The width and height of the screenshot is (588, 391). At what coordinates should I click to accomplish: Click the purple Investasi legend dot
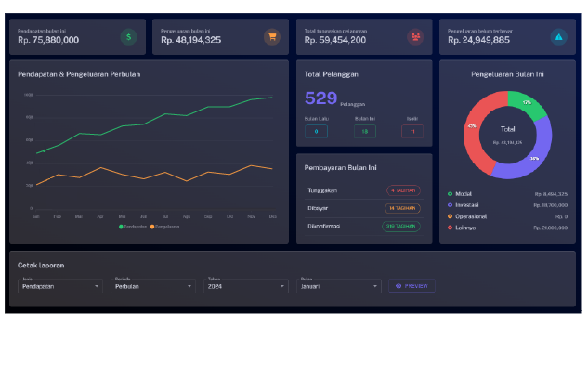[451, 205]
